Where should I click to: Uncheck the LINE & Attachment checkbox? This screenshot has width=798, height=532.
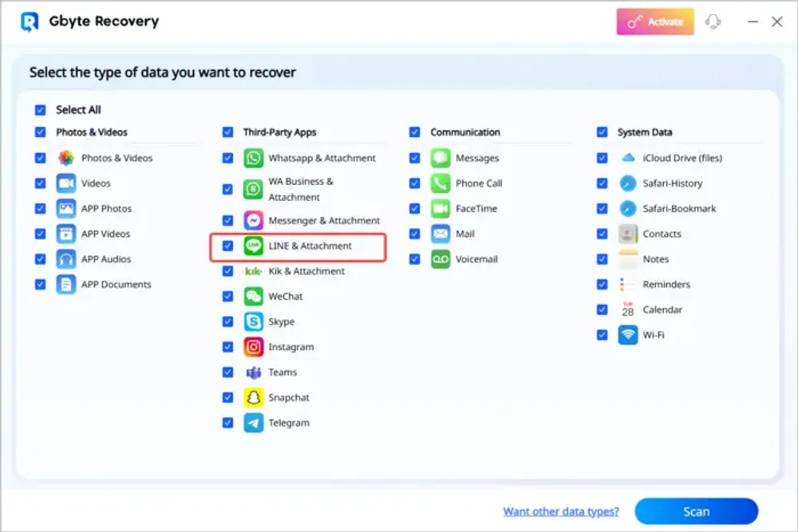(227, 246)
